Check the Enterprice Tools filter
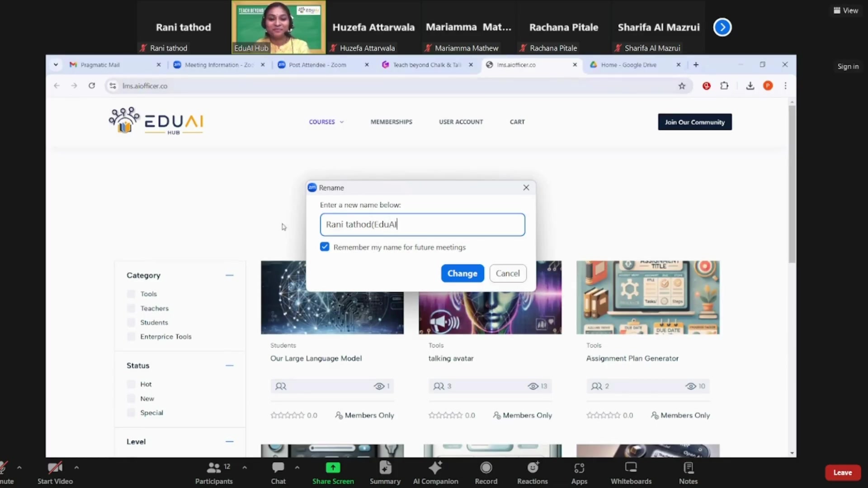The image size is (868, 488). tap(131, 337)
